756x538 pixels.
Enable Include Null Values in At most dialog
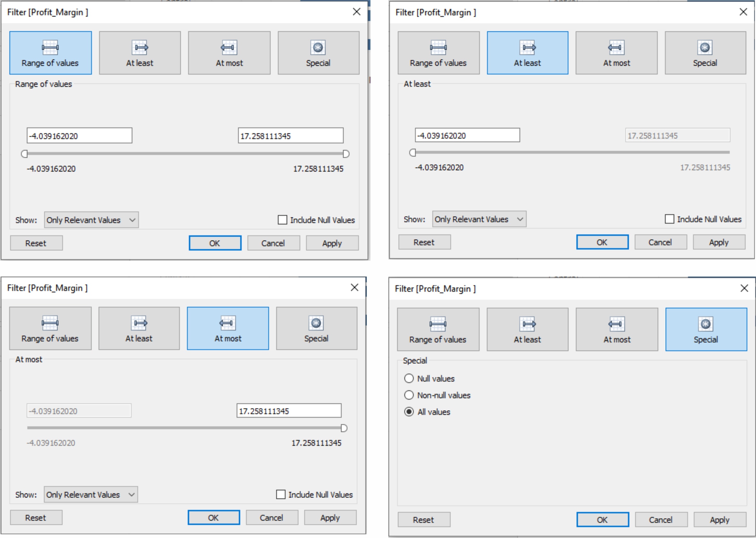(x=281, y=495)
